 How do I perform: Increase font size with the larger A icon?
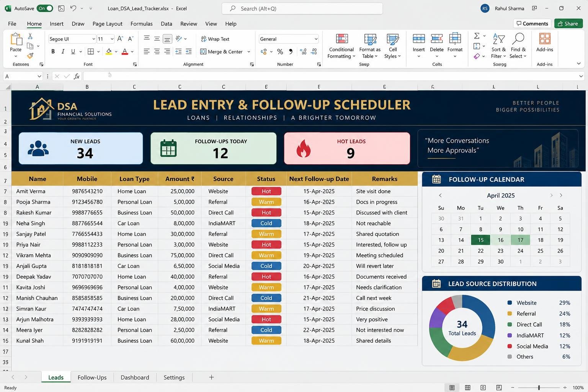[120, 39]
